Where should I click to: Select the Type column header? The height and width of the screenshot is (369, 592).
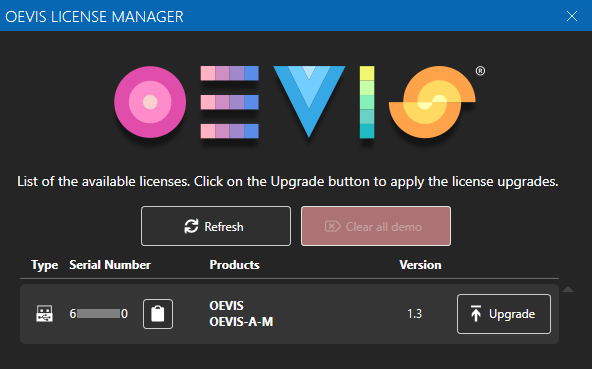coord(45,265)
